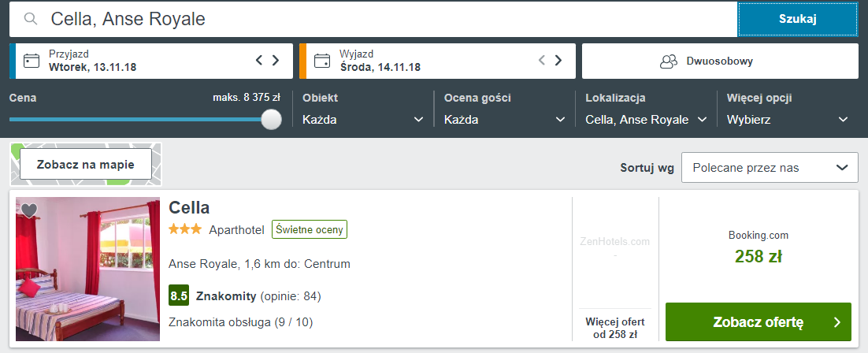Expand the Obiekt dropdown
This screenshot has height=353, width=868.
[362, 120]
